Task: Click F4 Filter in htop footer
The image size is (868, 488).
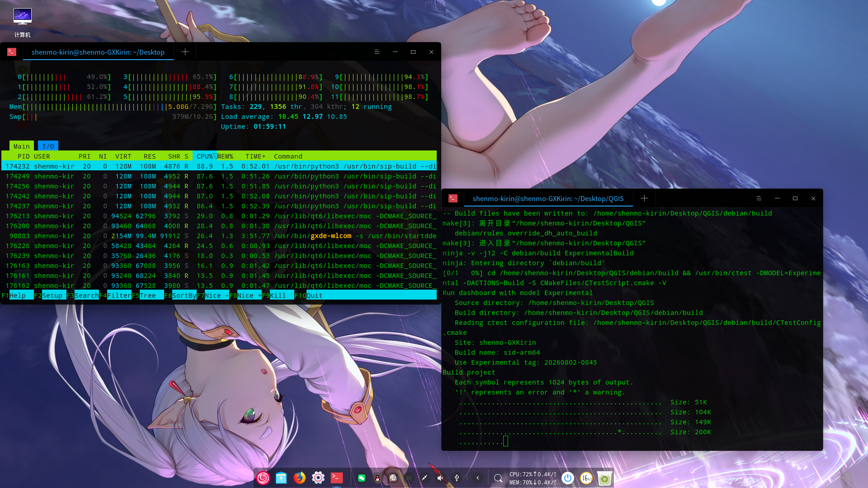Action: (115, 296)
